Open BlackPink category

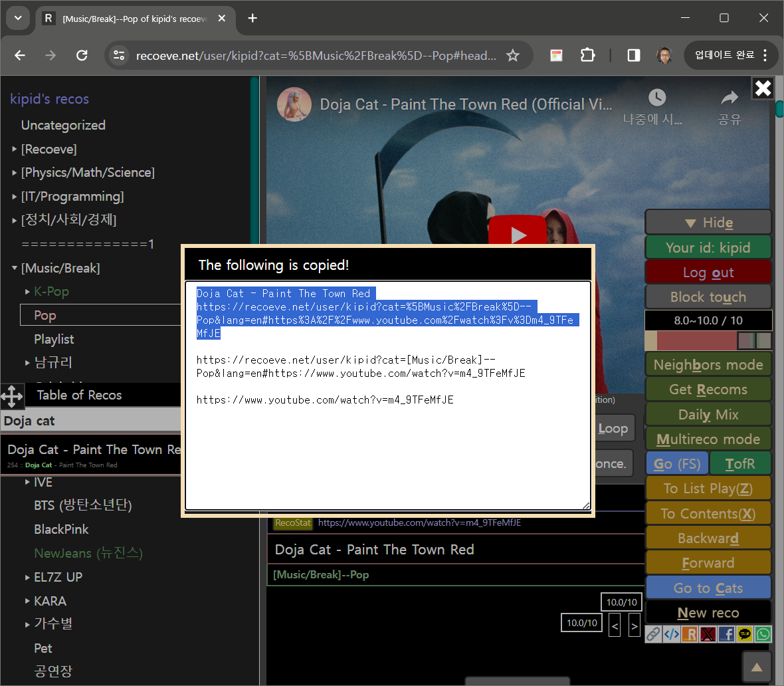click(x=61, y=529)
